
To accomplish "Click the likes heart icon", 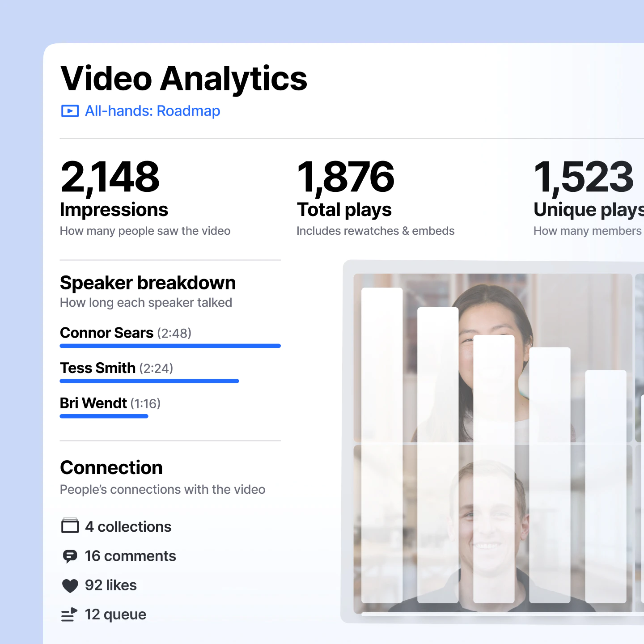I will pyautogui.click(x=70, y=585).
